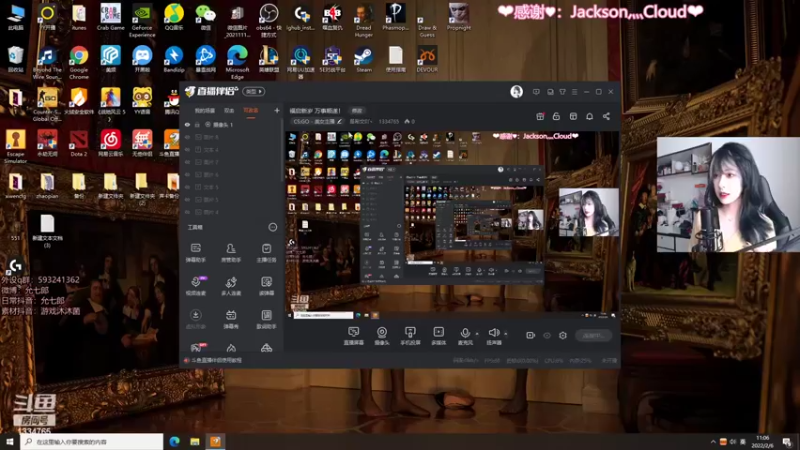Click the Dota 2 desktop shortcut
Image resolution: width=800 pixels, height=450 pixels.
[x=79, y=143]
